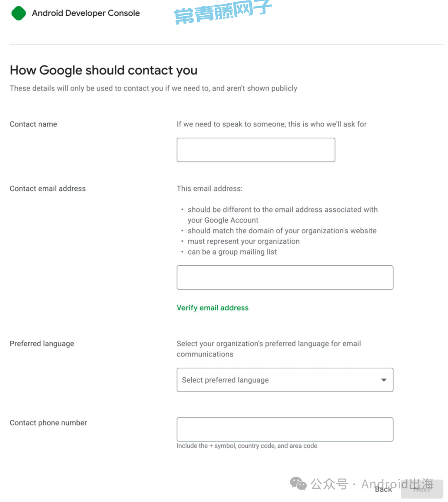Focus the Contact phone number text field
This screenshot has width=448, height=502.
[285, 429]
